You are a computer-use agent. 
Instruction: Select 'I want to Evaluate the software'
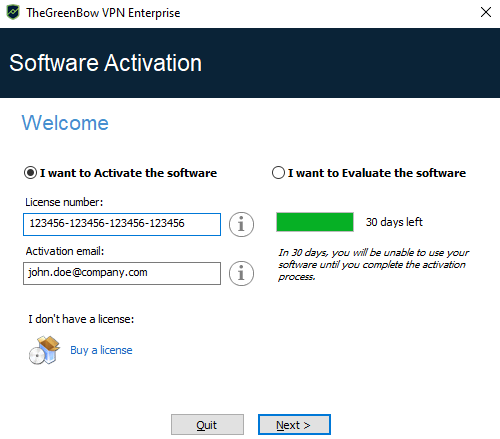369,173
